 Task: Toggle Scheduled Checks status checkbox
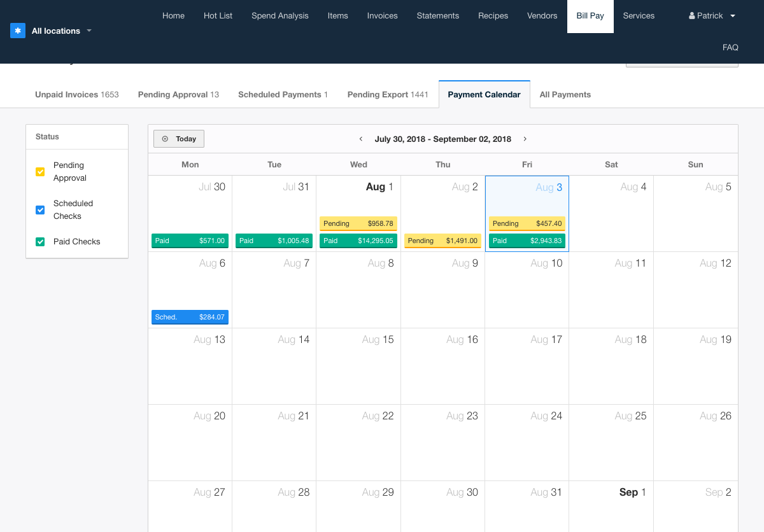(x=40, y=210)
